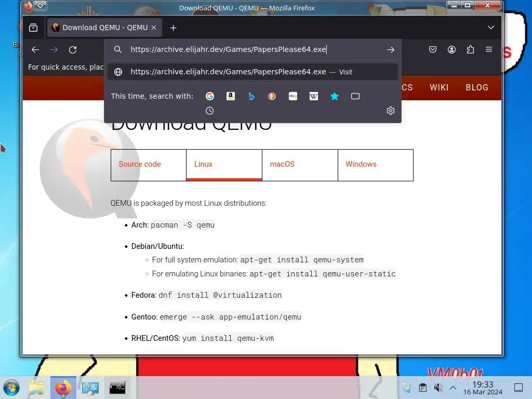This screenshot has height=399, width=532.
Task: Expand the list all tabs chevron
Action: coord(490,28)
